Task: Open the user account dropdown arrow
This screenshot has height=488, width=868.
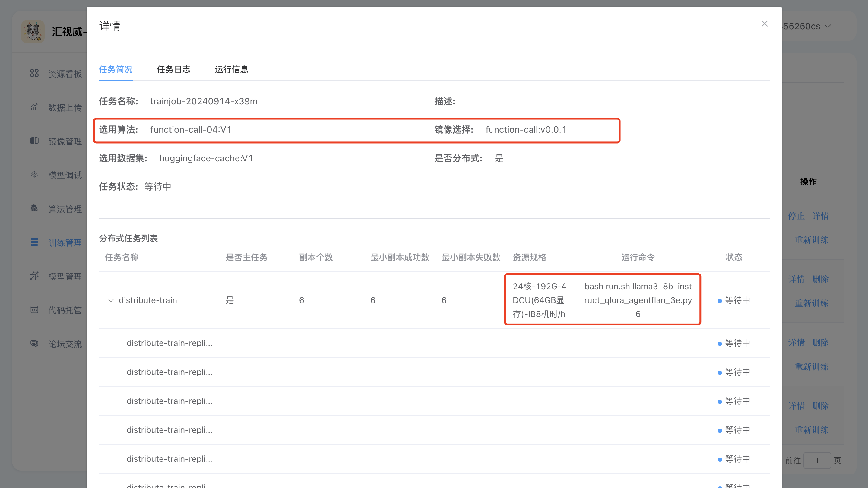Action: tap(828, 26)
